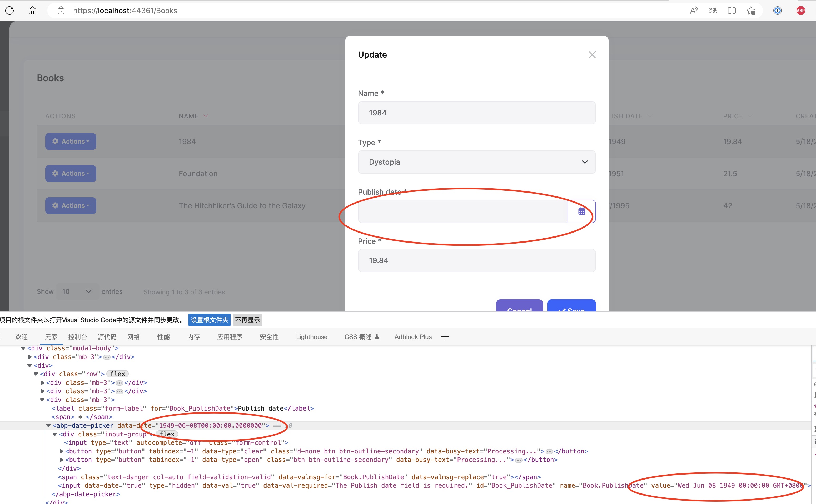The width and height of the screenshot is (816, 504).
Task: Click the plus icon to add DevTools tab
Action: pyautogui.click(x=445, y=337)
